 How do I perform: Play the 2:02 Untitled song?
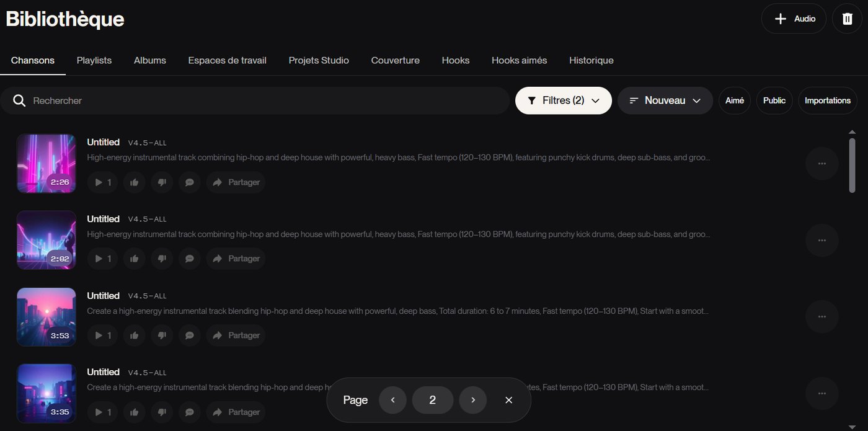pyautogui.click(x=102, y=259)
